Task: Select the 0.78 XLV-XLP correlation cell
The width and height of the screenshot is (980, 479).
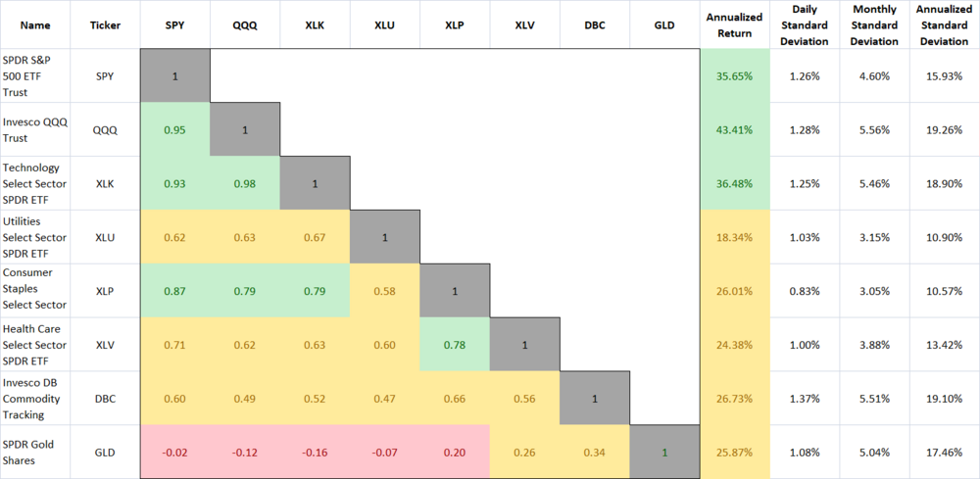Action: click(x=455, y=344)
